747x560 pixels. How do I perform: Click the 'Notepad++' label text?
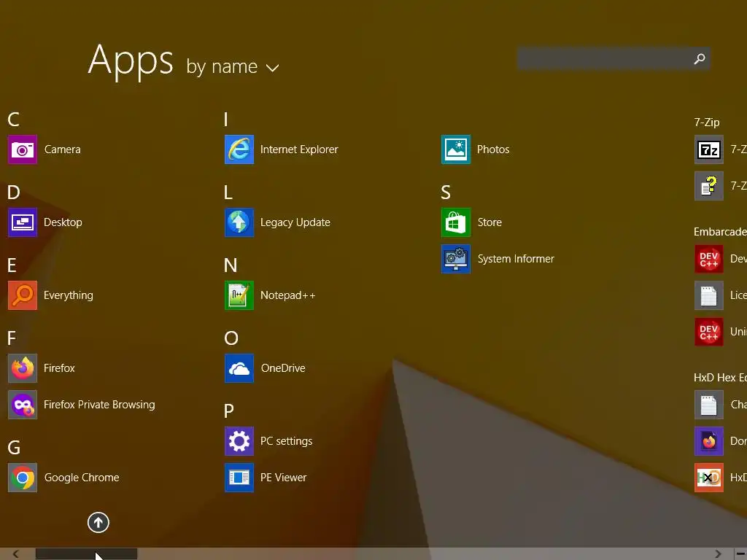[287, 295]
